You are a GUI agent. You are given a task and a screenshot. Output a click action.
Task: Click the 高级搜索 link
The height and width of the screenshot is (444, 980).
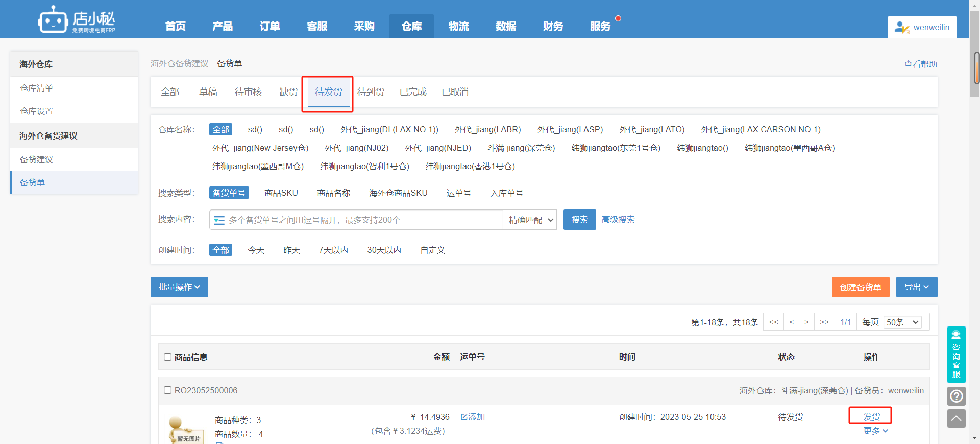click(x=618, y=220)
